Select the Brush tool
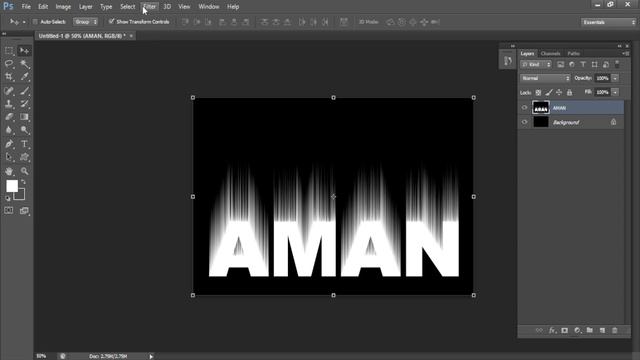The width and height of the screenshot is (640, 360). [x=24, y=91]
